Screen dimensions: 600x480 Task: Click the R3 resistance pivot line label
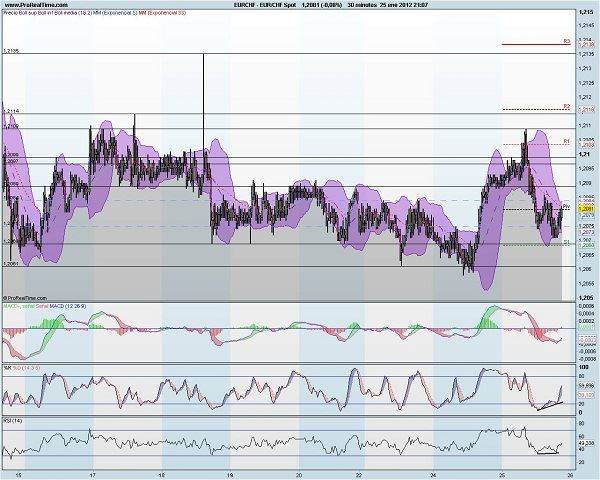pos(567,41)
